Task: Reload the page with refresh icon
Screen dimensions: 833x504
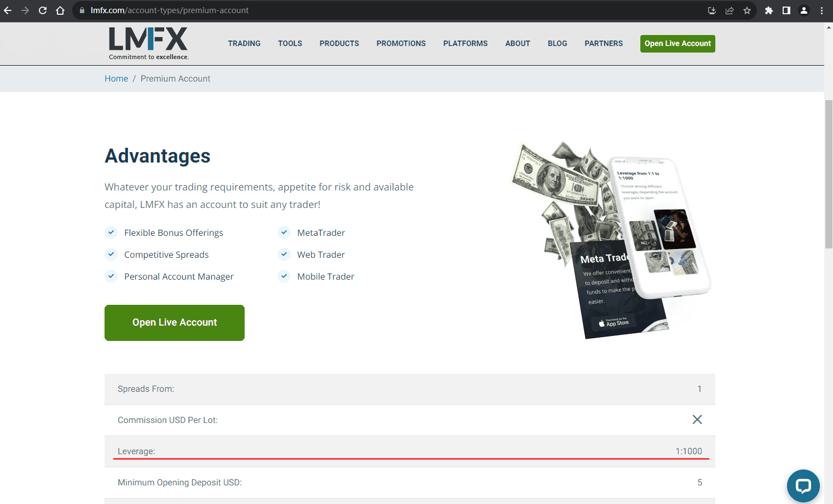Action: (43, 10)
